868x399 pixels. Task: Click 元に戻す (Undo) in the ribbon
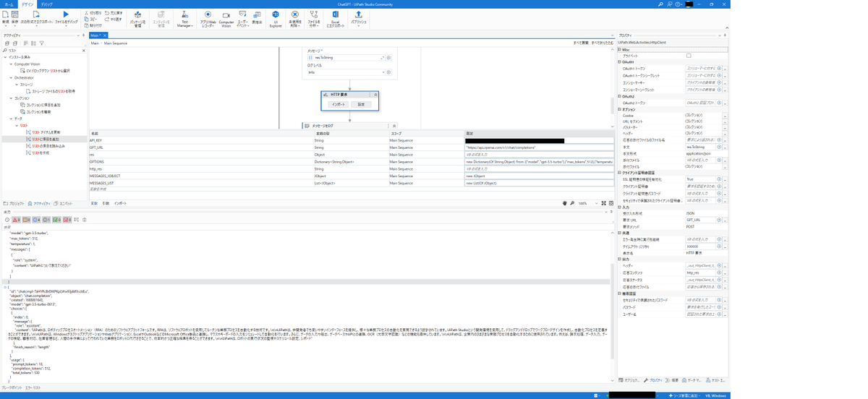[x=114, y=13]
